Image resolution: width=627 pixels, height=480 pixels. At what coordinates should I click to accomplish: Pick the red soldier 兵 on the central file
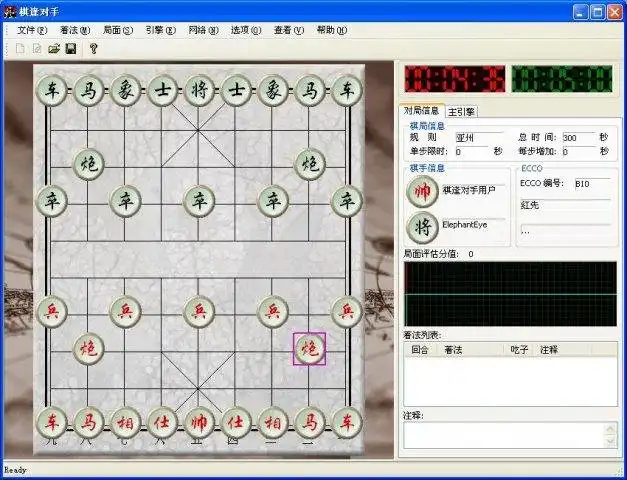pos(199,312)
